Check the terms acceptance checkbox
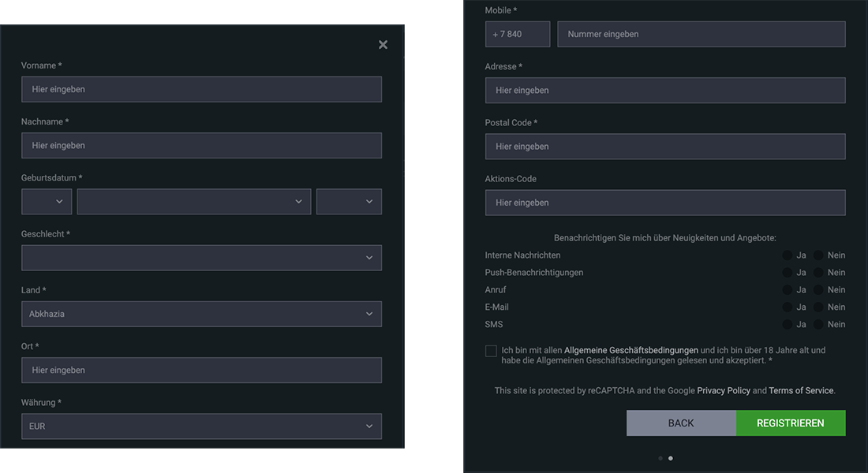Screen dimensions: 868x473 [x=490, y=350]
